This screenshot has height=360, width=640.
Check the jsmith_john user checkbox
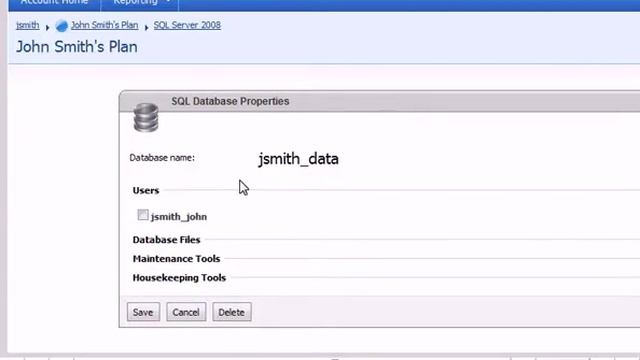click(143, 215)
